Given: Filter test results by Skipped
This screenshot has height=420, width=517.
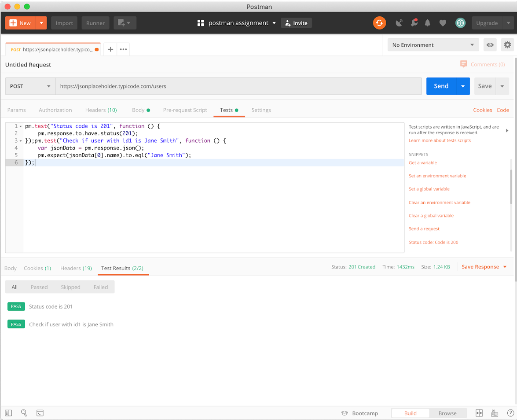Looking at the screenshot, I should click(70, 287).
